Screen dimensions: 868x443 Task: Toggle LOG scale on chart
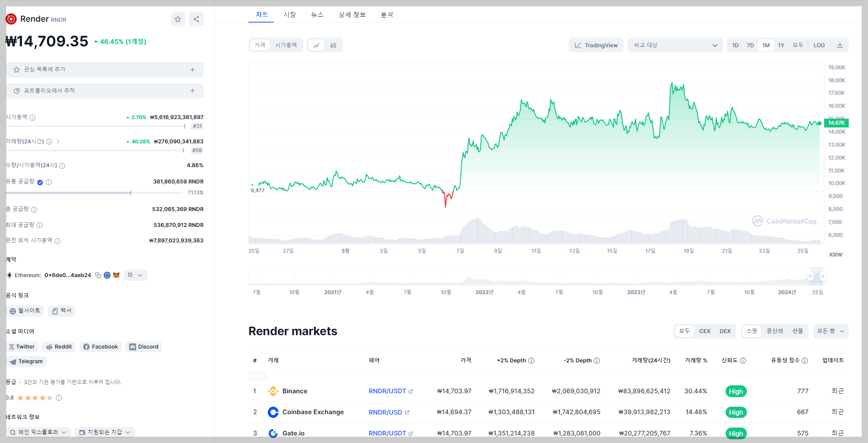(819, 45)
